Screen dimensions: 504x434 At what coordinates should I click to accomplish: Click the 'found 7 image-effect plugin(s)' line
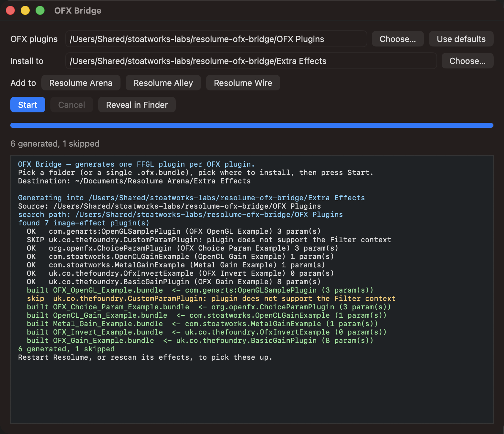[x=84, y=223]
